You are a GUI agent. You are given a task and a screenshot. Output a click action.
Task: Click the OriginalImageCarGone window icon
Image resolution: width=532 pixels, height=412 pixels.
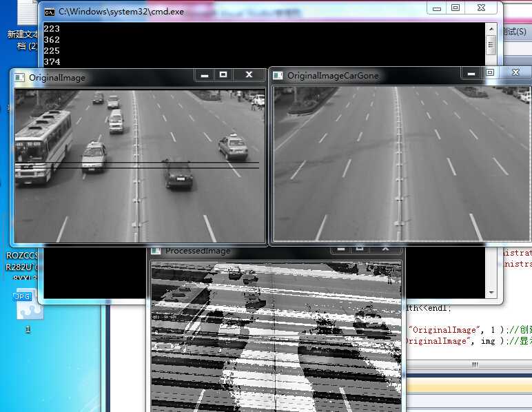tap(278, 75)
